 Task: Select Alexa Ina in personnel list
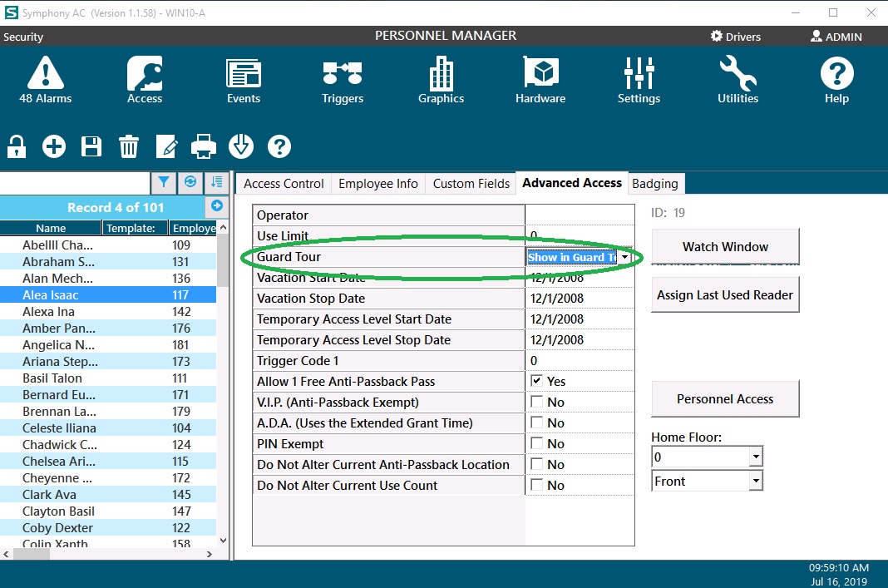tap(108, 312)
